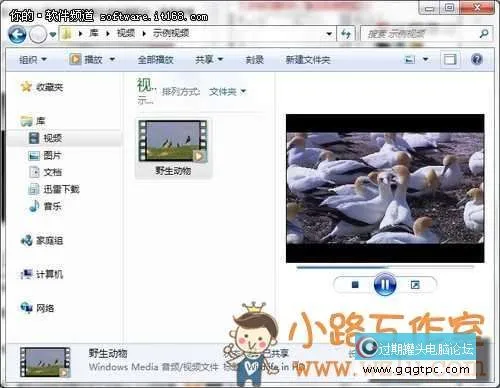Image resolution: width=500 pixels, height=388 pixels.
Task: Click the 野生动物 file name label
Action: pyautogui.click(x=173, y=171)
